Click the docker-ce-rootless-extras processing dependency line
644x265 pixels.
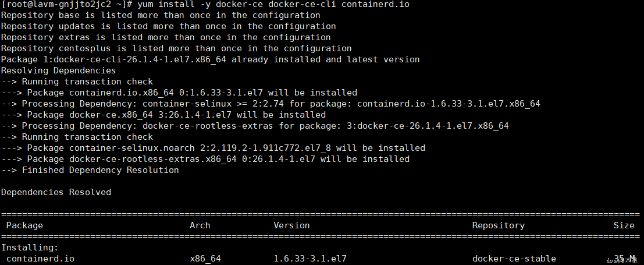255,126
